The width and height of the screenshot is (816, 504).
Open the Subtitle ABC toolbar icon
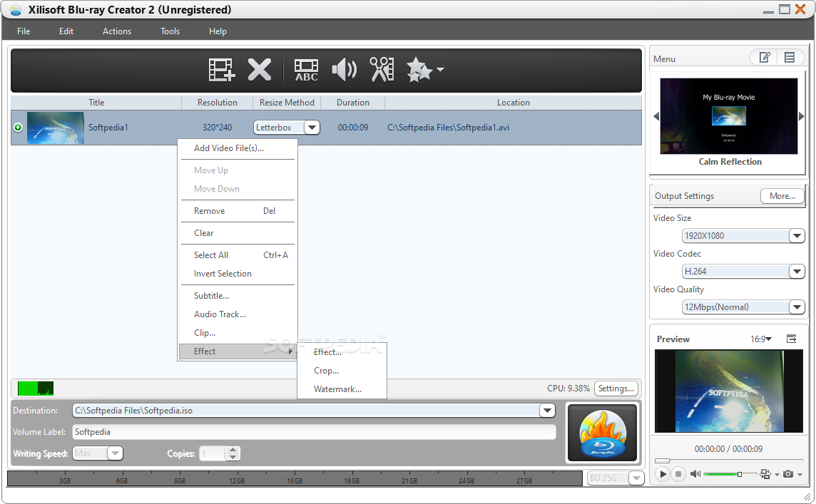(x=306, y=70)
